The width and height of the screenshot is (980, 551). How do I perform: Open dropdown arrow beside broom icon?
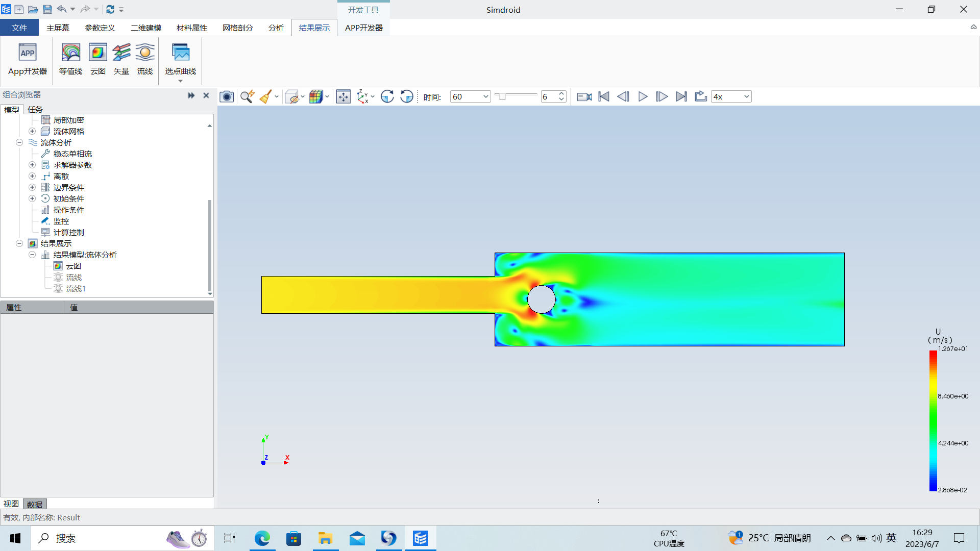[x=277, y=96]
